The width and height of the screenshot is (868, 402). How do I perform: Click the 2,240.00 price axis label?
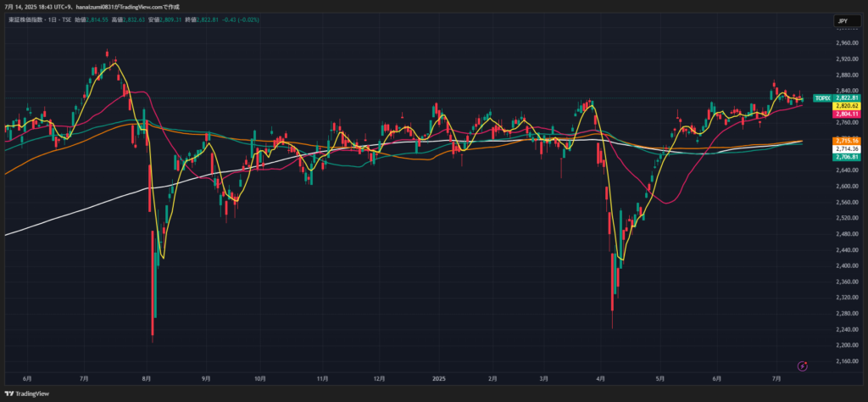(847, 329)
